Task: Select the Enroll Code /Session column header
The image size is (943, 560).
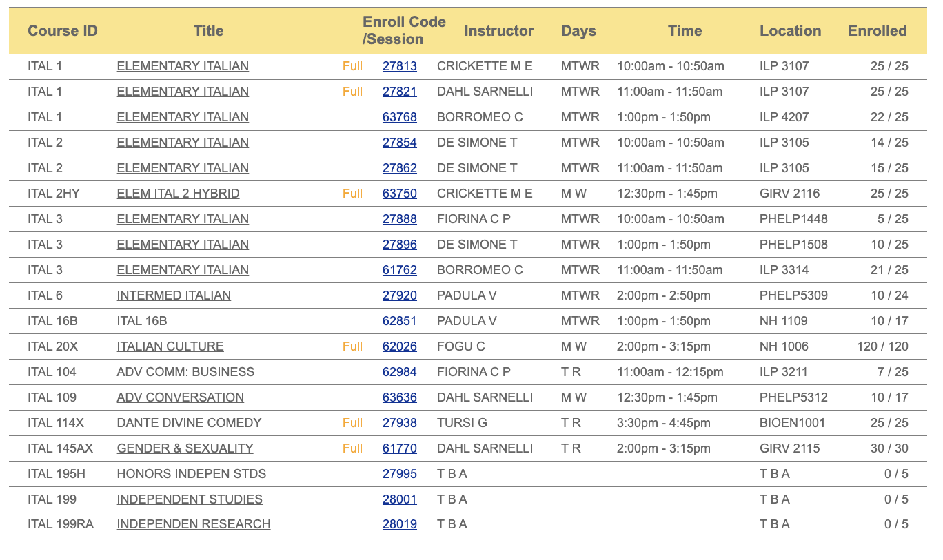Action: [405, 31]
